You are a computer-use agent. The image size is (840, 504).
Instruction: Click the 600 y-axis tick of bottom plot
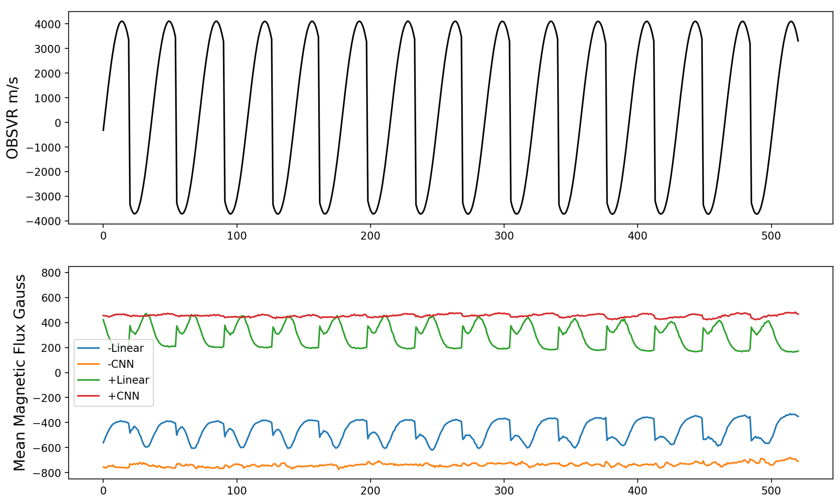click(x=51, y=298)
